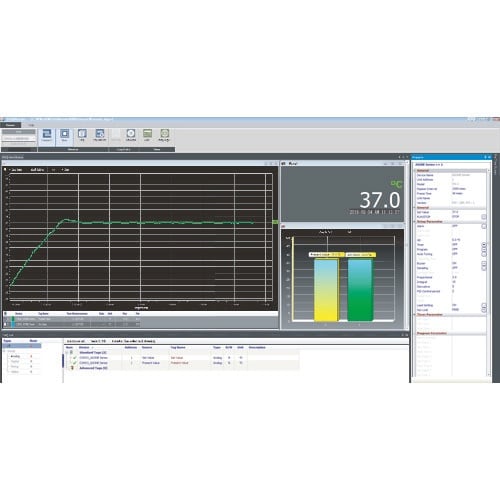Select the first dark ribbon tab
Screen dimensions: 500x500
tap(10, 125)
